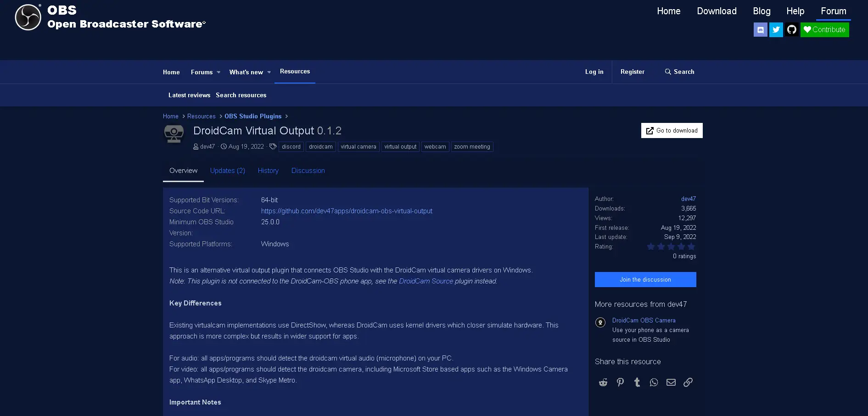The image size is (868, 416).
Task: Open the GitHub source code URL
Action: click(347, 211)
